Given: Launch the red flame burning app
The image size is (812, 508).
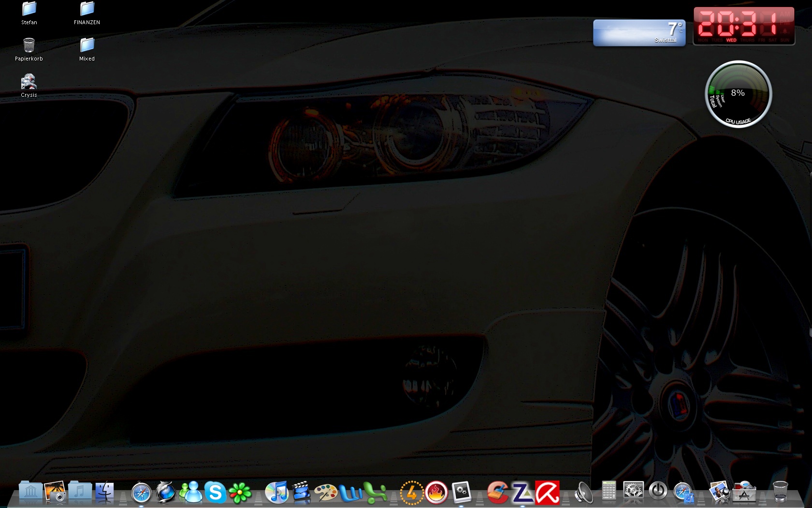Looking at the screenshot, I should click(436, 493).
